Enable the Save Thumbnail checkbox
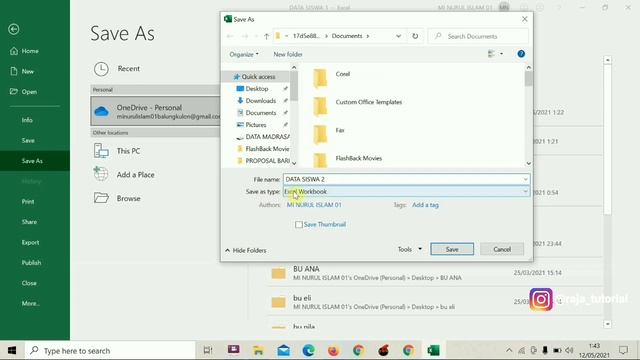Screen dimensions: 640x360 (299, 224)
